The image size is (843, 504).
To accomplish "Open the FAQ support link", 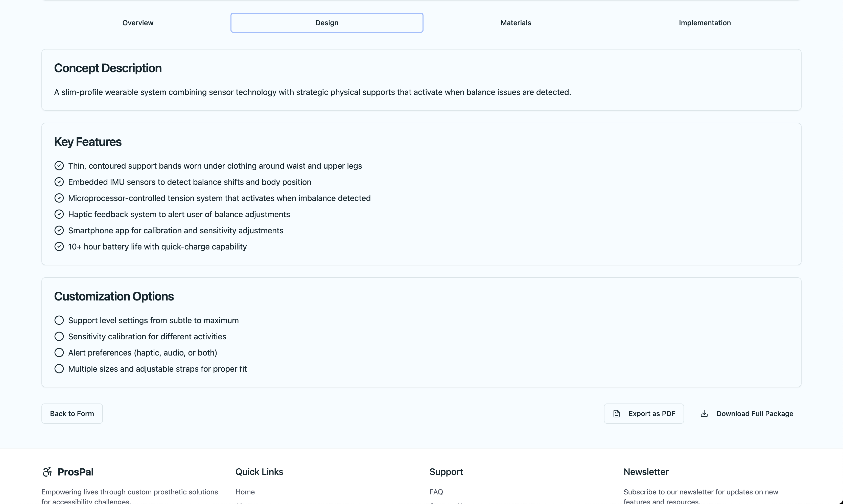I will tap(436, 492).
